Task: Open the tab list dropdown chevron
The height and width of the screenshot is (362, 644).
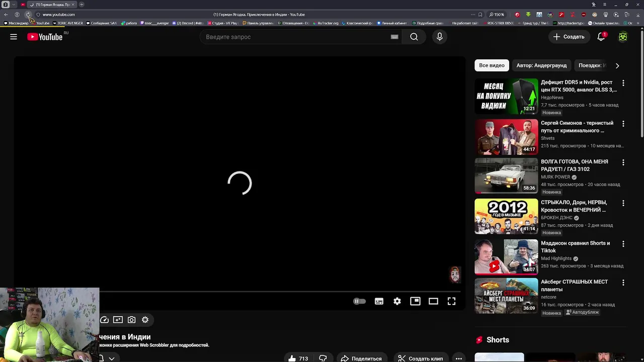Action: 14,5
